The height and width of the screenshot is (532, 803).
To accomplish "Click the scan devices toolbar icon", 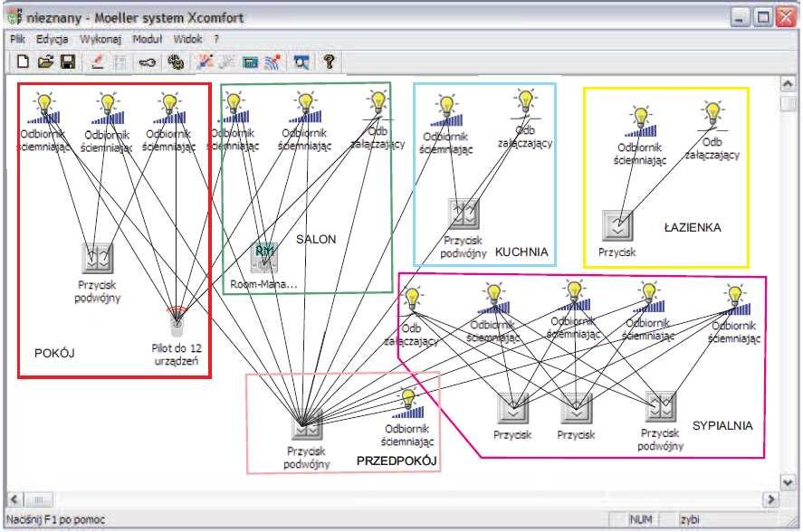I will click(x=205, y=62).
